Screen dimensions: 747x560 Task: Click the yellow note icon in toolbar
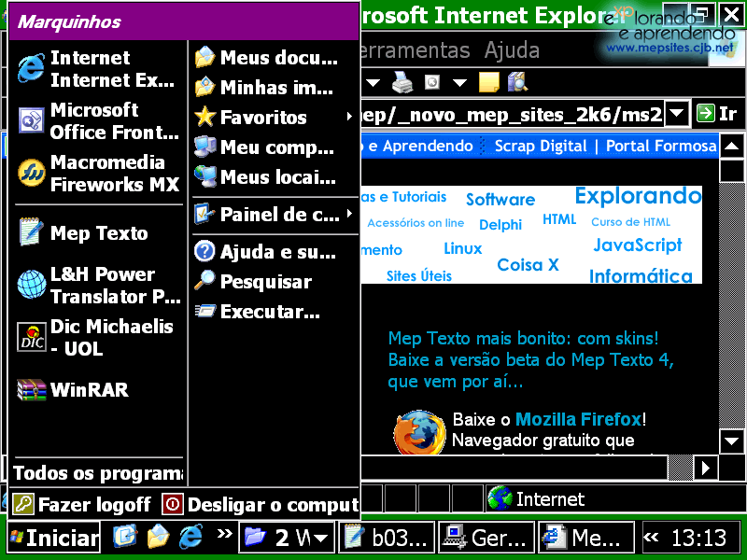click(488, 82)
